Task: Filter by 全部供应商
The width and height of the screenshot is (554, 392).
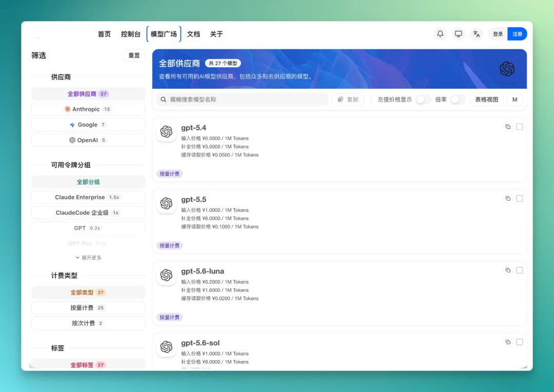Action: [88, 94]
